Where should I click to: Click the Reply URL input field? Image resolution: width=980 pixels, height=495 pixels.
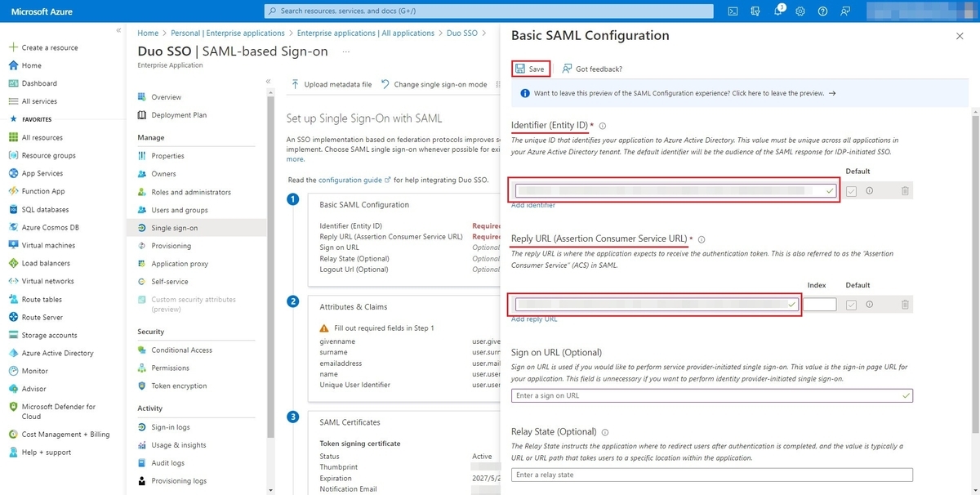(x=656, y=305)
